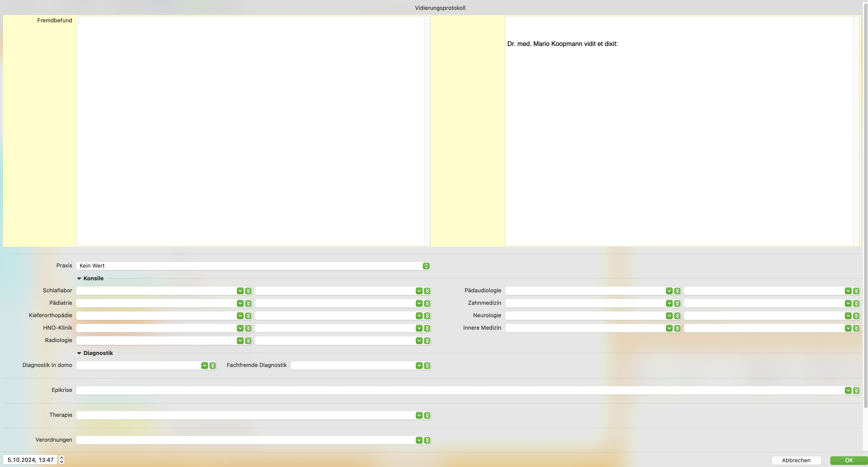Open single-chevron dropdown of first Schlaflabor field
Viewport: 868px width, 467px height.
click(x=240, y=291)
